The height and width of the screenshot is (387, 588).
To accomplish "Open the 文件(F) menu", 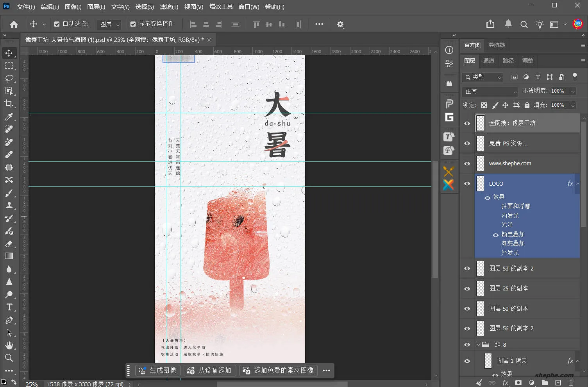I will tap(26, 7).
